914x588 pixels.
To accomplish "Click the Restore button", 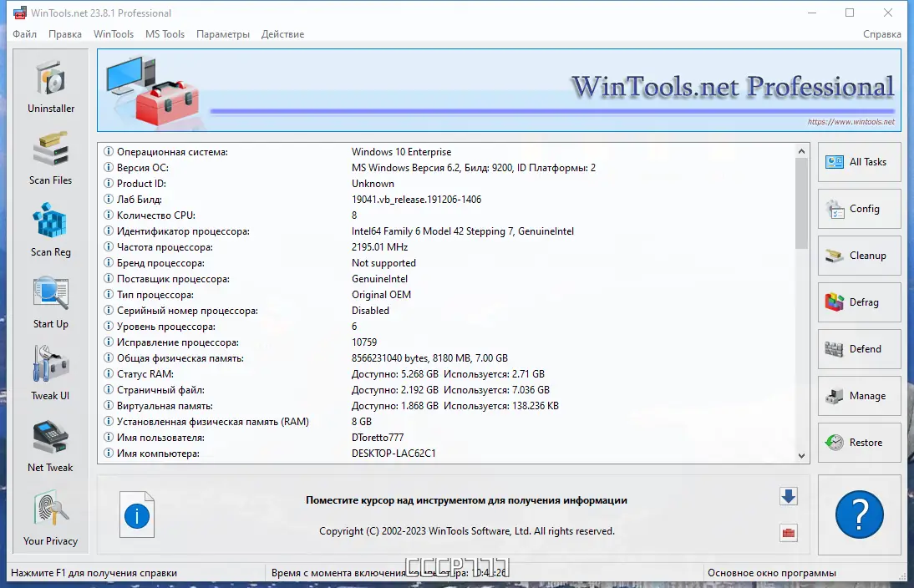I will point(859,443).
